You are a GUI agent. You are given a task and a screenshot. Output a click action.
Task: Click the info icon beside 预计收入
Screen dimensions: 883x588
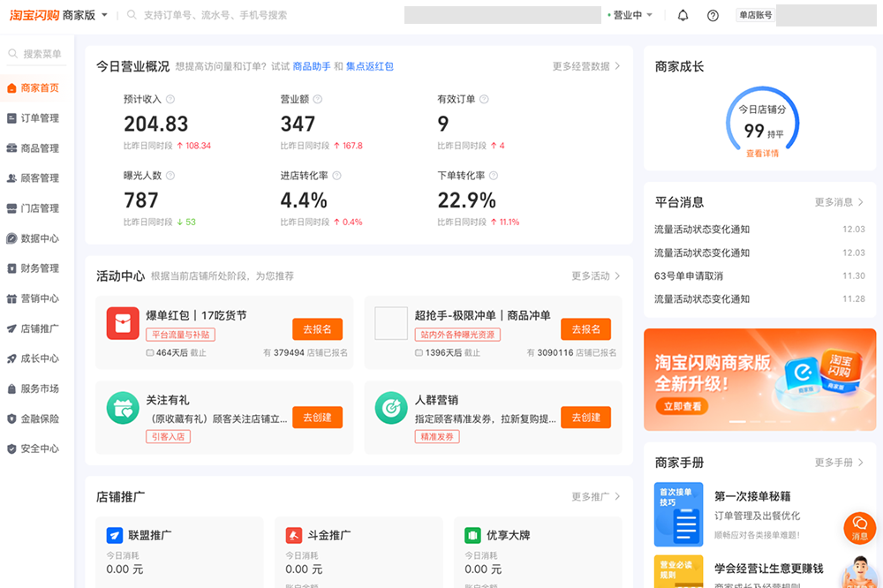170,100
